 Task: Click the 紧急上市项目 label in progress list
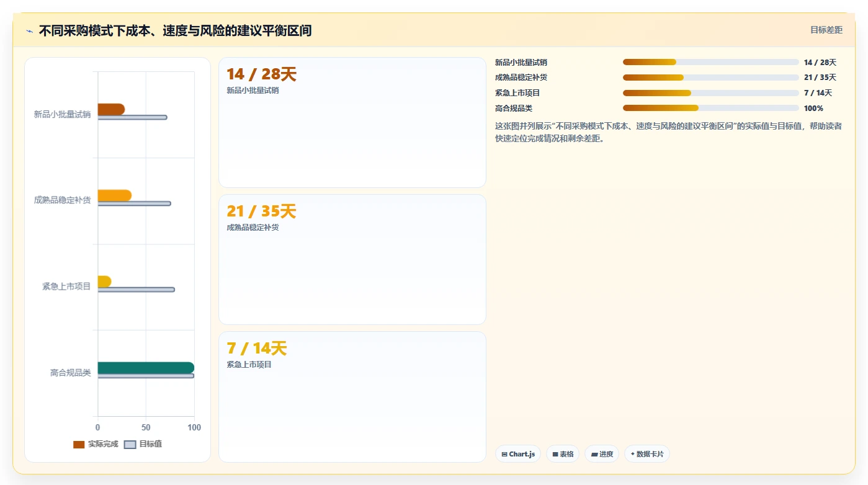point(517,93)
